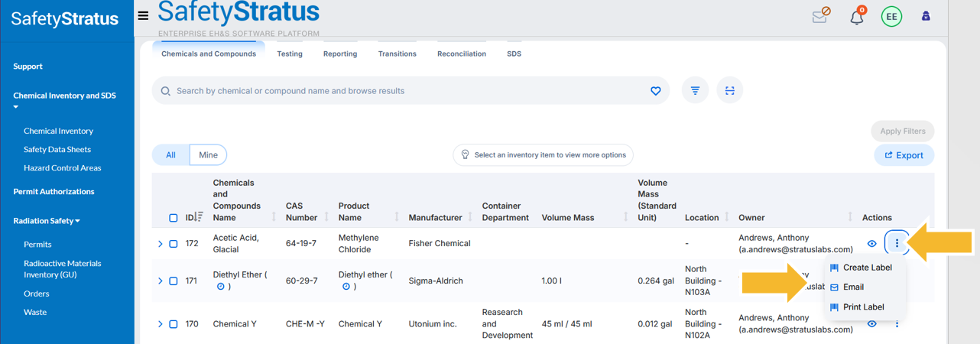Open Orders in the sidebar

click(x=37, y=294)
